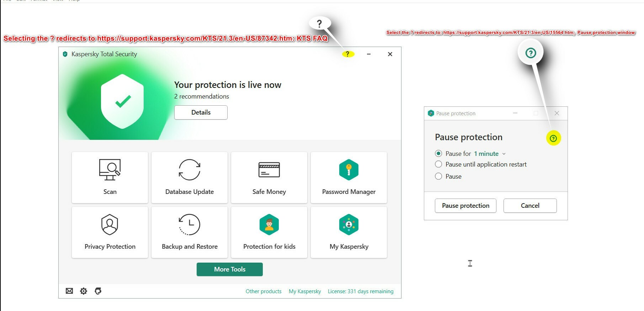Click Kaspersky logo in Pause protection title bar
This screenshot has height=311, width=644.
pyautogui.click(x=431, y=113)
